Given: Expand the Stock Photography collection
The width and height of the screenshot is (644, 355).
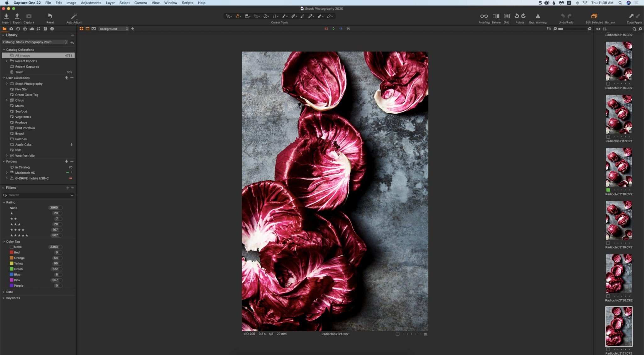Looking at the screenshot, I should click(x=7, y=84).
